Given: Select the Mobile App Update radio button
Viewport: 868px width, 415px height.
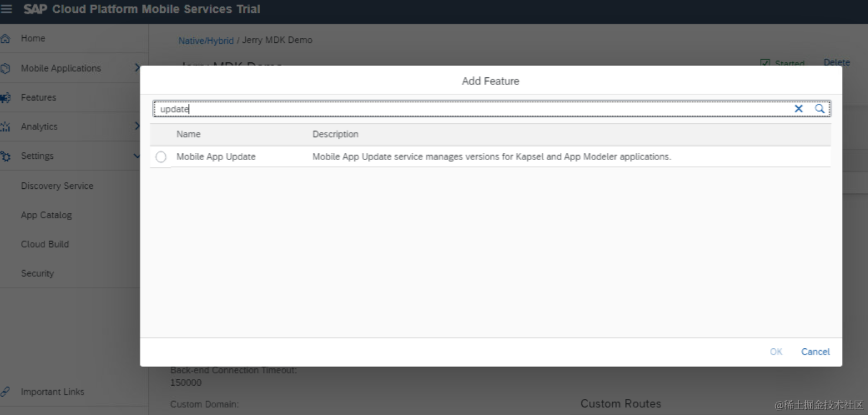Looking at the screenshot, I should 161,157.
